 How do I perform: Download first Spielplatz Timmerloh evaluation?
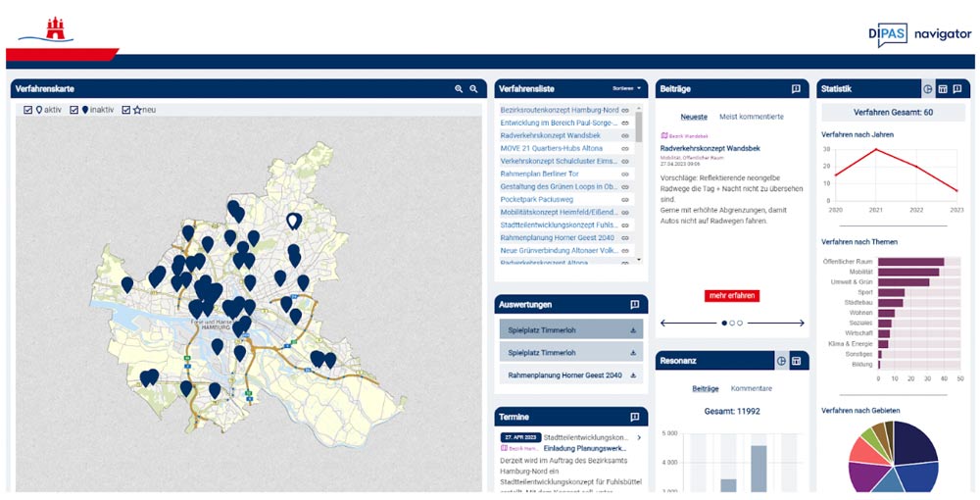(x=633, y=329)
